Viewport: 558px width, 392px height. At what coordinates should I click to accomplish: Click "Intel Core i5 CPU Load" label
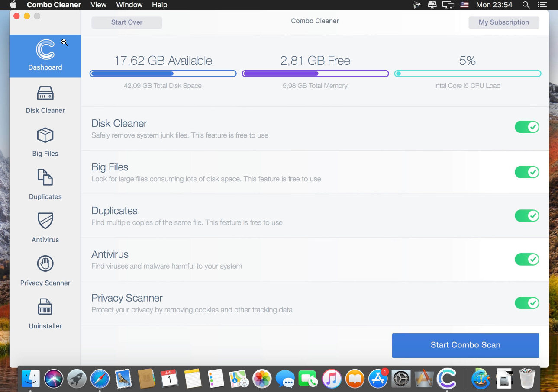[468, 86]
